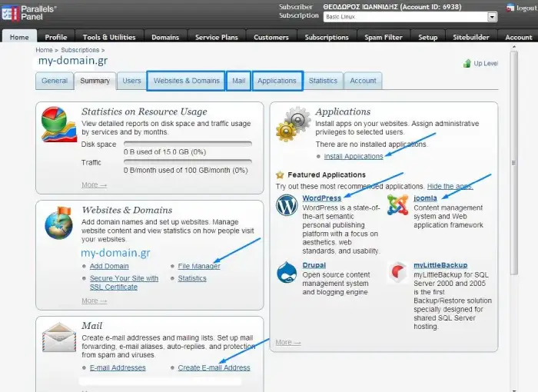Open the Customers main tab

(271, 37)
